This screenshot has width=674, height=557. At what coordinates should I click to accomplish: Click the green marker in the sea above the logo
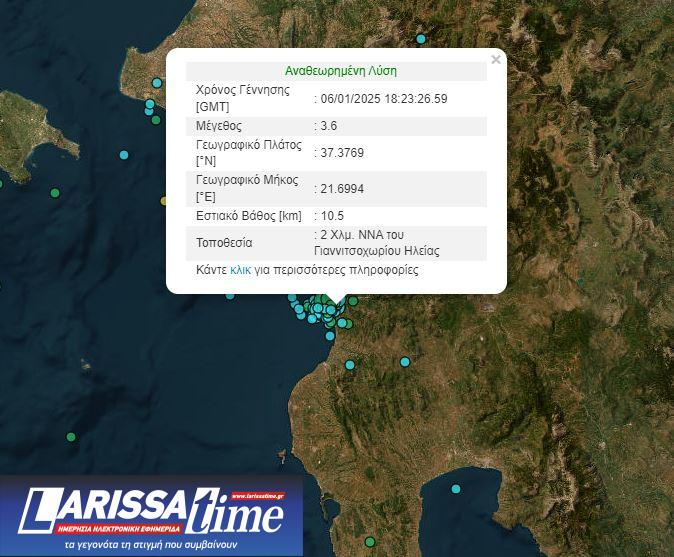click(71, 437)
